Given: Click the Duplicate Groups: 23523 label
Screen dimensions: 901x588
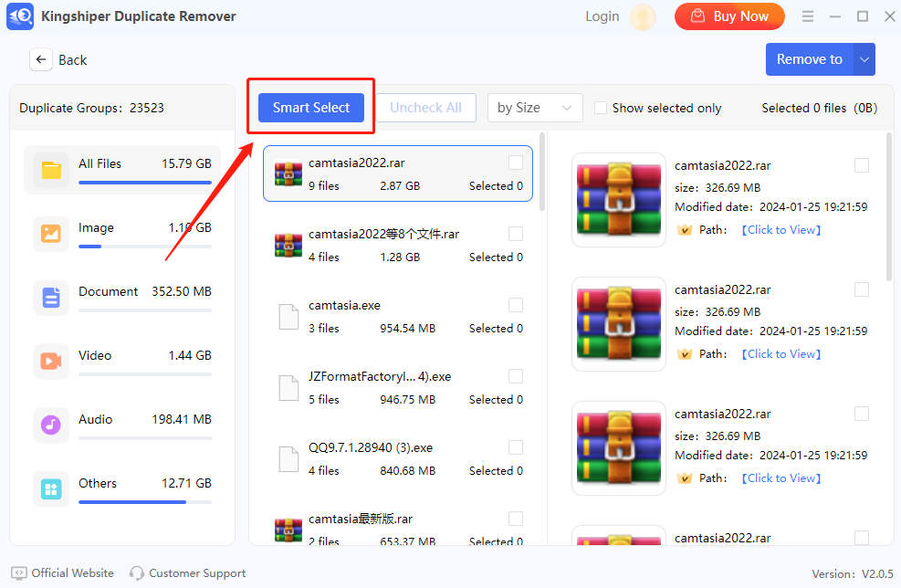Looking at the screenshot, I should [x=92, y=108].
